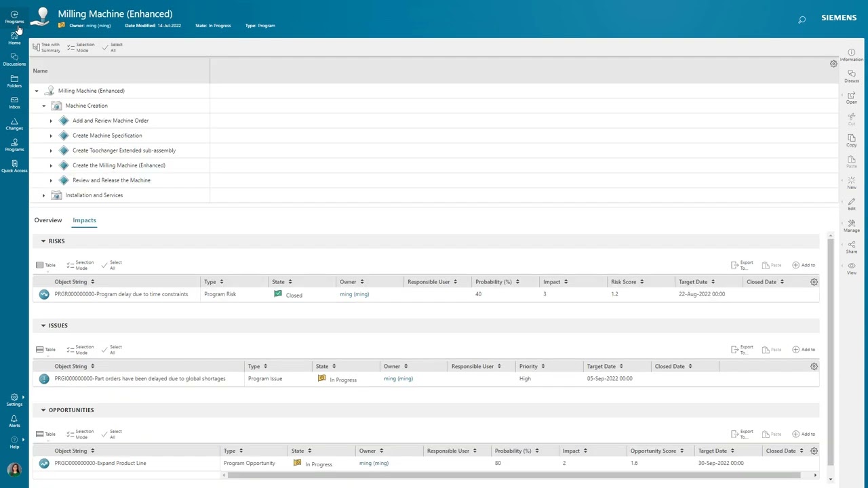
Task: Open Inbox in the left sidebar
Action: tap(14, 102)
